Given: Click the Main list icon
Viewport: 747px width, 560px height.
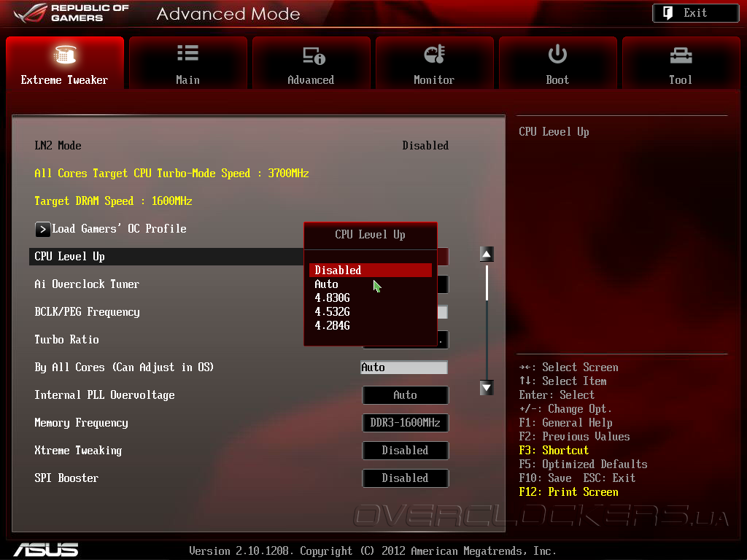Looking at the screenshot, I should (x=187, y=52).
